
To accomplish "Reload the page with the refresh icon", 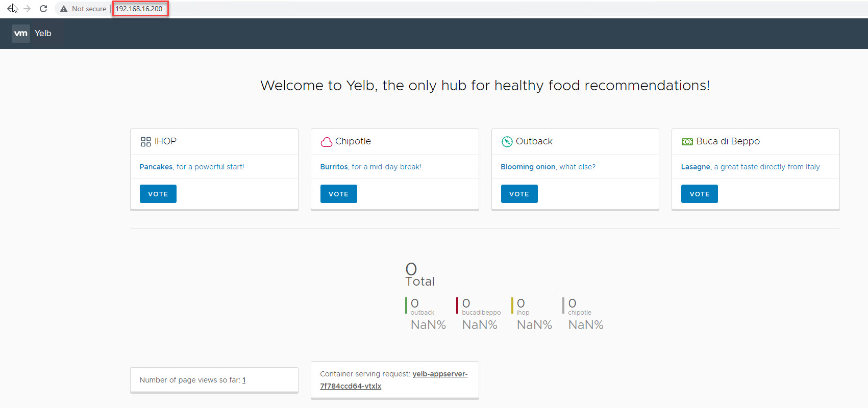I will pos(43,9).
